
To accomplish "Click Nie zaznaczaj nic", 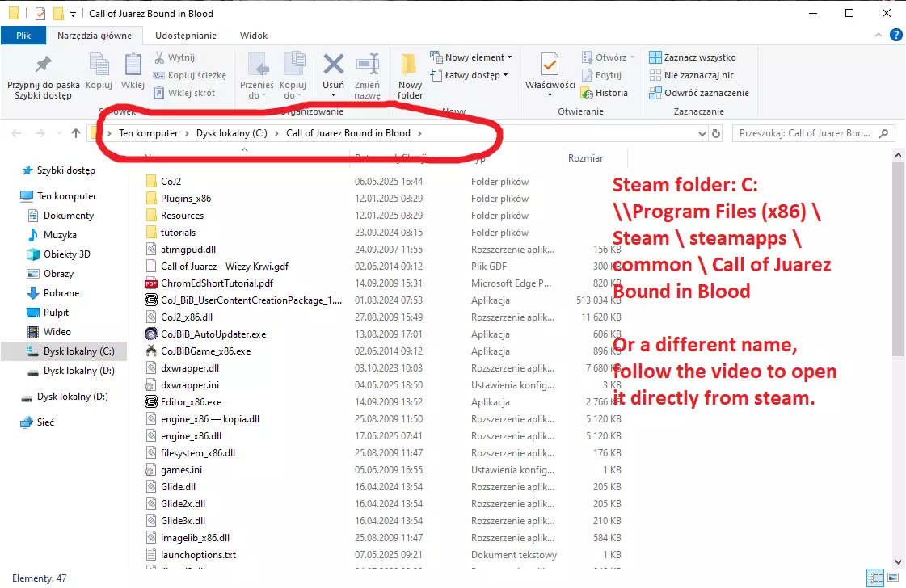I will point(692,75).
